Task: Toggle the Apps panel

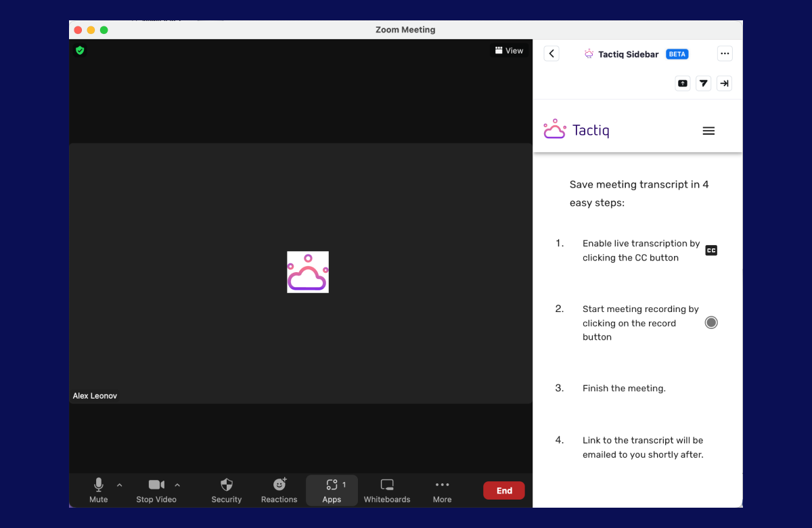Action: click(x=332, y=490)
